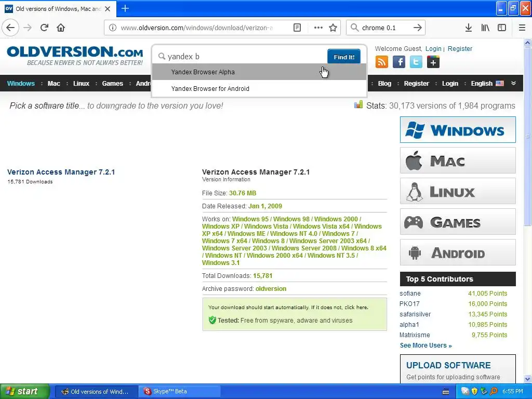Click the taskbar clock 6:55 PM
The width and height of the screenshot is (532, 399).
[512, 391]
